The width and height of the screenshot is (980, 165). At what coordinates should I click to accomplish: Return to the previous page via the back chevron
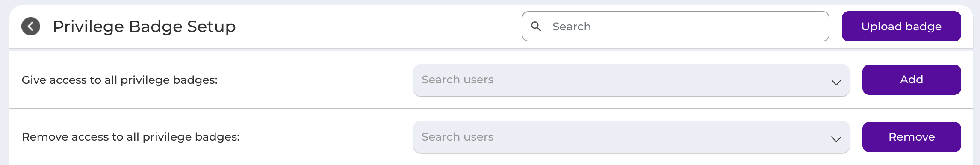click(31, 27)
